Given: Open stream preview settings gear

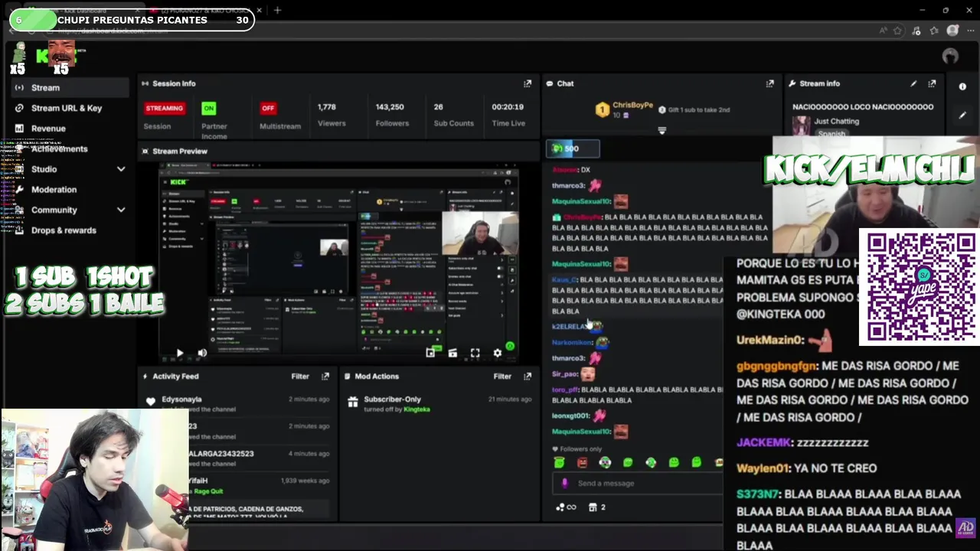Looking at the screenshot, I should click(497, 353).
